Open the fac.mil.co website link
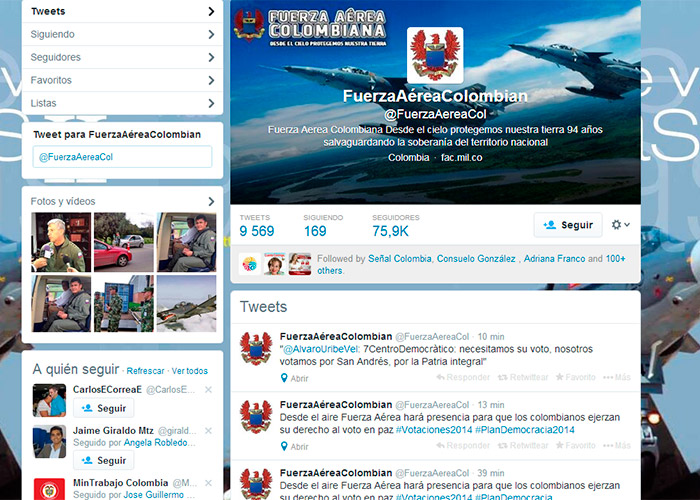The height and width of the screenshot is (500, 700). 462,158
